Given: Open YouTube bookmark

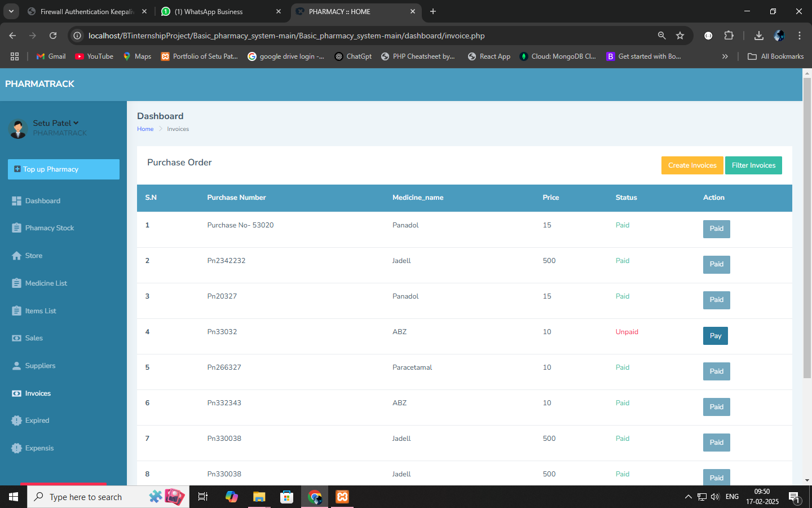Looking at the screenshot, I should [x=94, y=56].
